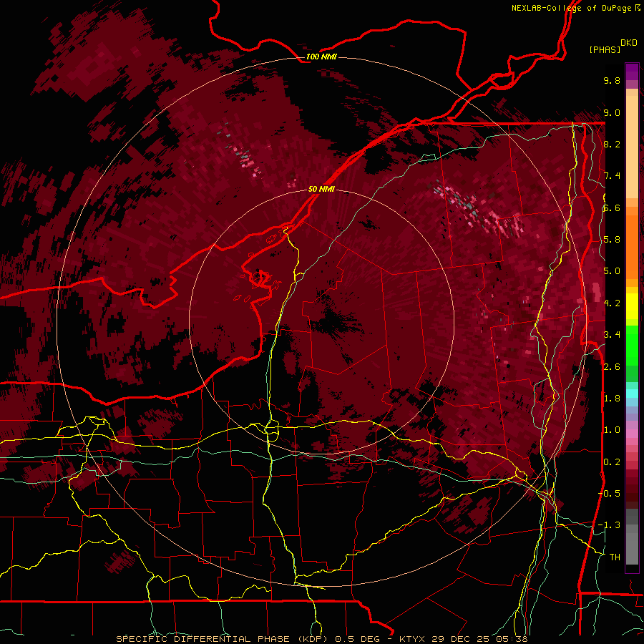Screen dimensions: 644x644
Task: Click the TH threshold label on legend
Action: click(615, 557)
